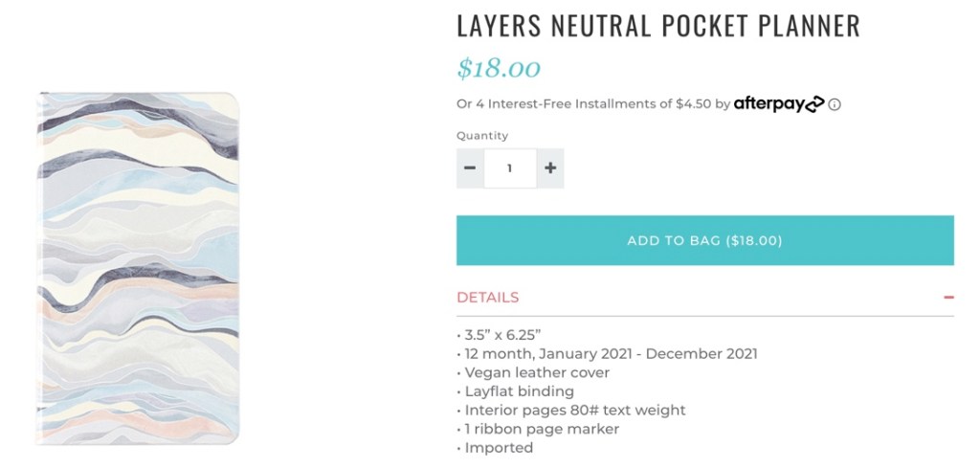The image size is (980, 468).
Task: Increase quantity with the plus button
Action: (x=550, y=167)
